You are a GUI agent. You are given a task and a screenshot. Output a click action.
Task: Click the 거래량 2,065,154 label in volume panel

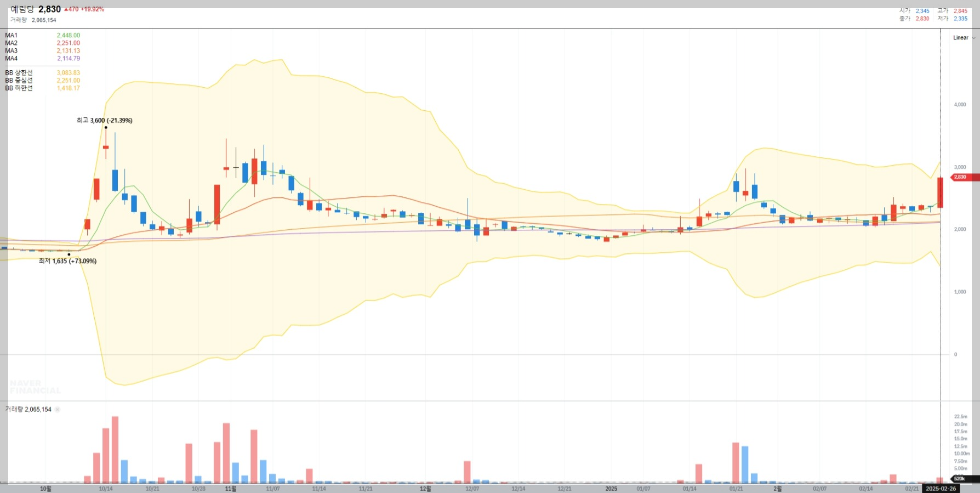(28, 410)
